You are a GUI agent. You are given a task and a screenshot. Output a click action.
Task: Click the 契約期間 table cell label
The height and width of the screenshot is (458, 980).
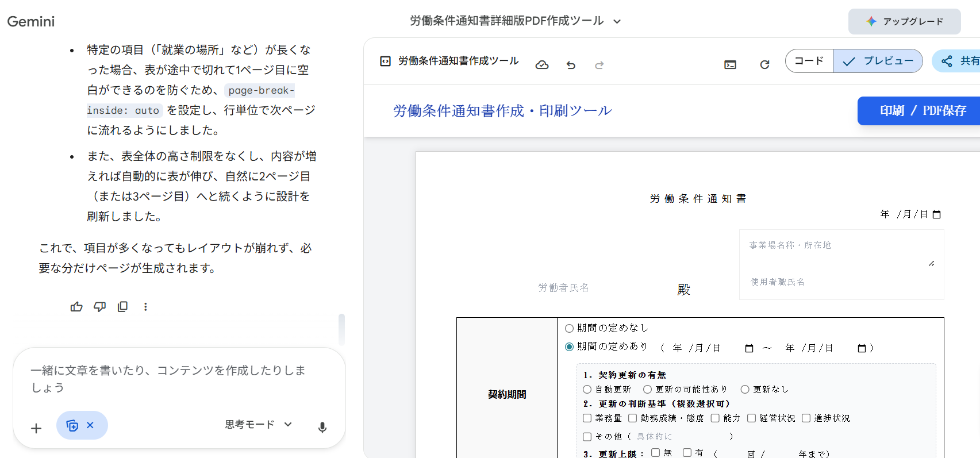[507, 394]
